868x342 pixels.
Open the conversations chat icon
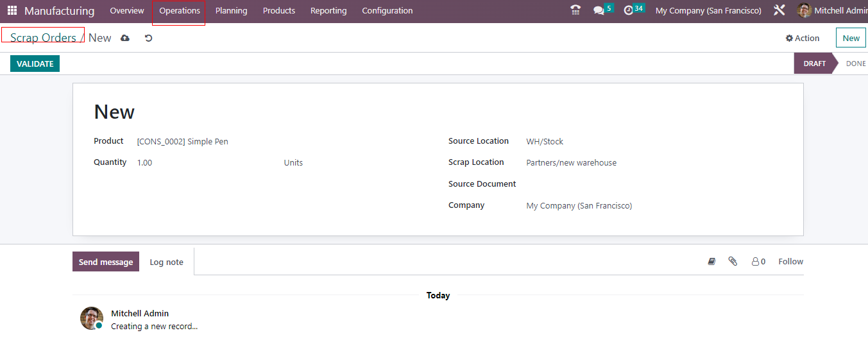point(599,10)
